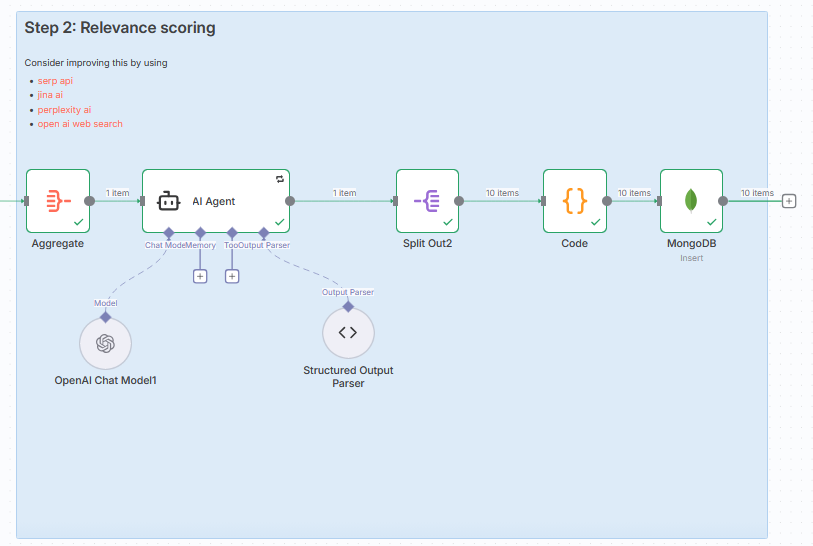This screenshot has height=546, width=813.
Task: Open the OpenAI Chat Model1 node
Action: point(105,344)
